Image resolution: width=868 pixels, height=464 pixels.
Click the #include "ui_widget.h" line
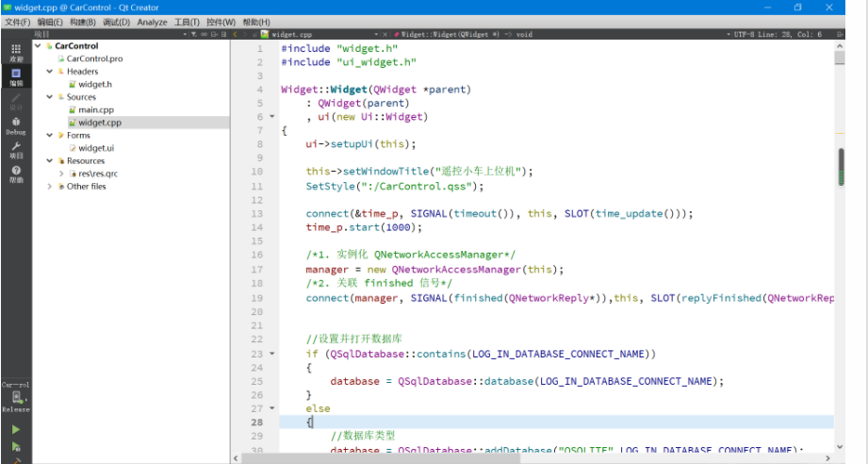click(349, 62)
